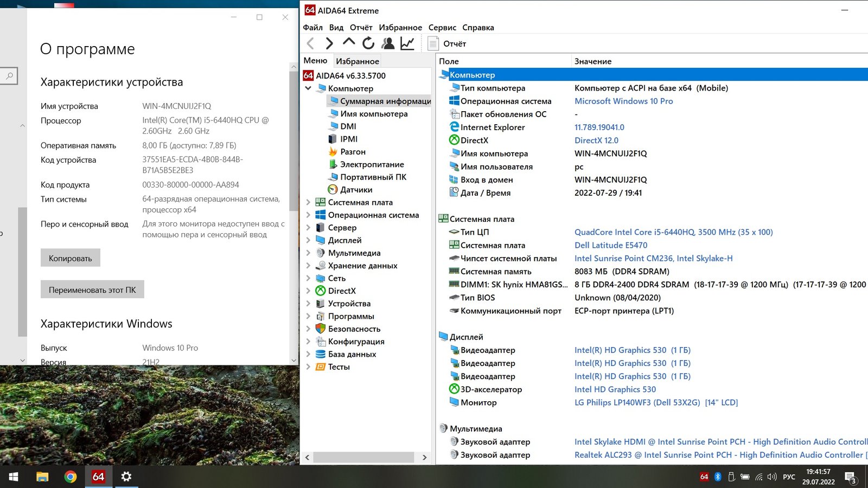Image resolution: width=868 pixels, height=488 pixels.
Task: Click the user profile icon in AIDA64 toolbar
Action: (x=388, y=43)
